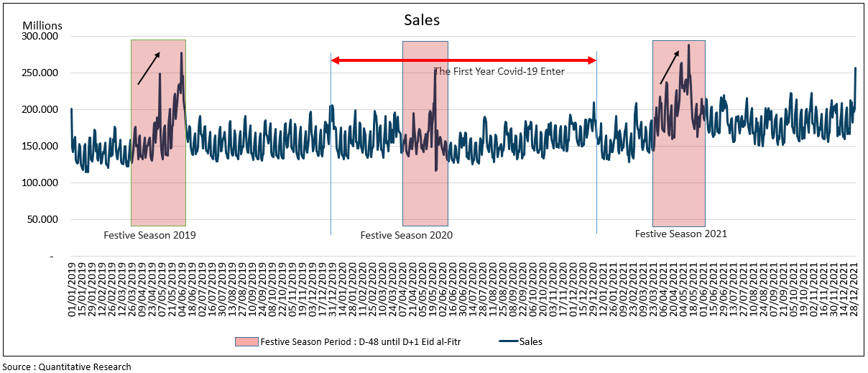Click the 300.000 y-axis label
This screenshot has height=373, width=868.
42,36
